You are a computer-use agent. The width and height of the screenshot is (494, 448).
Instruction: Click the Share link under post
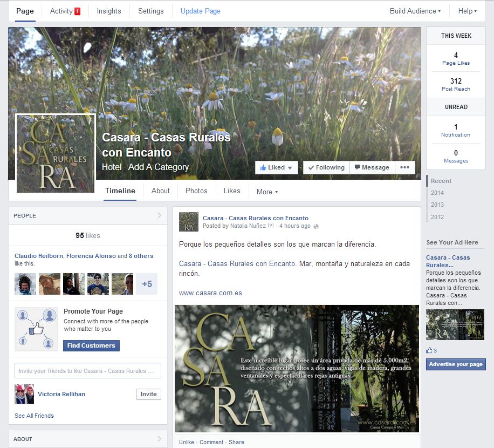coord(236,442)
